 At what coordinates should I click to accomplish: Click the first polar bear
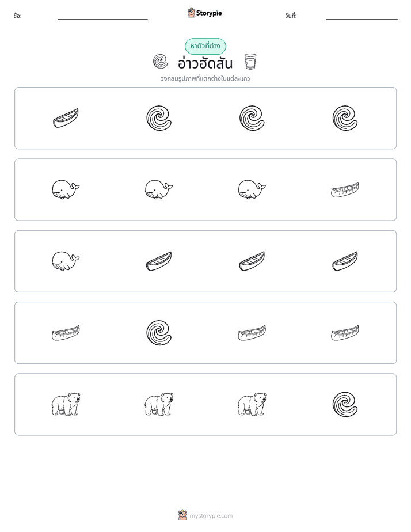click(x=66, y=404)
